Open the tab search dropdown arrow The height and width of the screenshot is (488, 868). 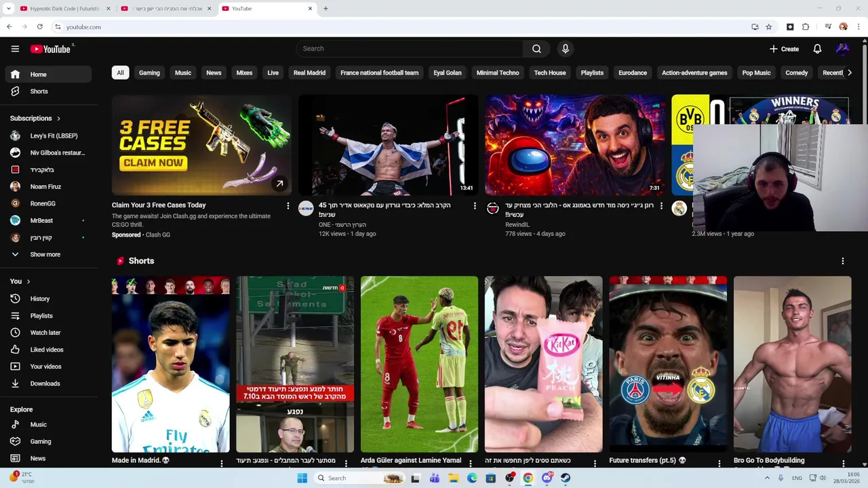pos(8,9)
